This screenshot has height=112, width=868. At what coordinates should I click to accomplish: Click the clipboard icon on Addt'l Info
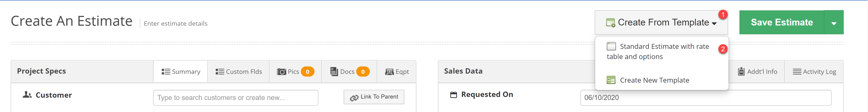(x=741, y=71)
